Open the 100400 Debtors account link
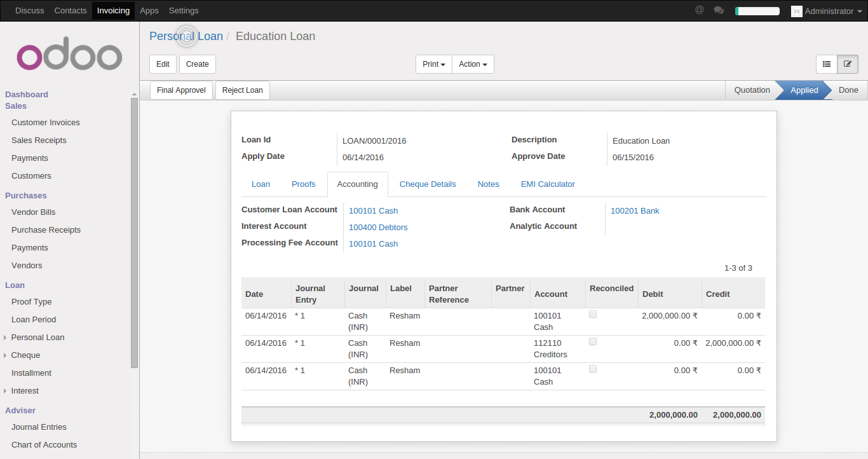 [378, 228]
